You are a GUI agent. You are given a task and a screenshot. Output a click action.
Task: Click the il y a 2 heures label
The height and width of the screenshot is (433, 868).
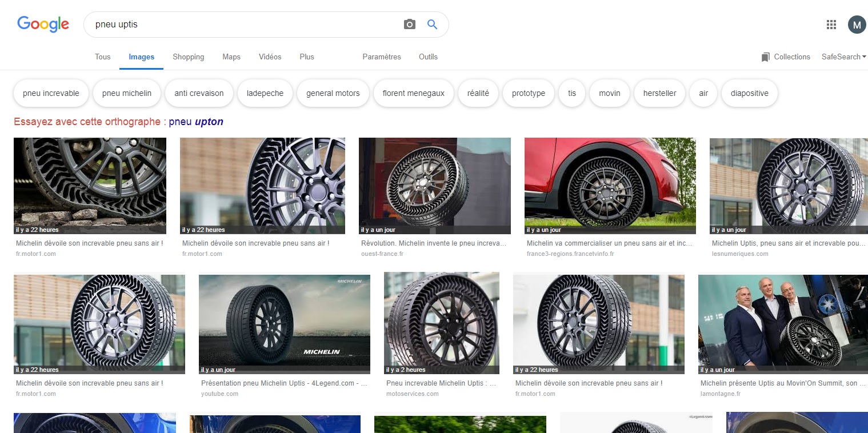(x=406, y=370)
